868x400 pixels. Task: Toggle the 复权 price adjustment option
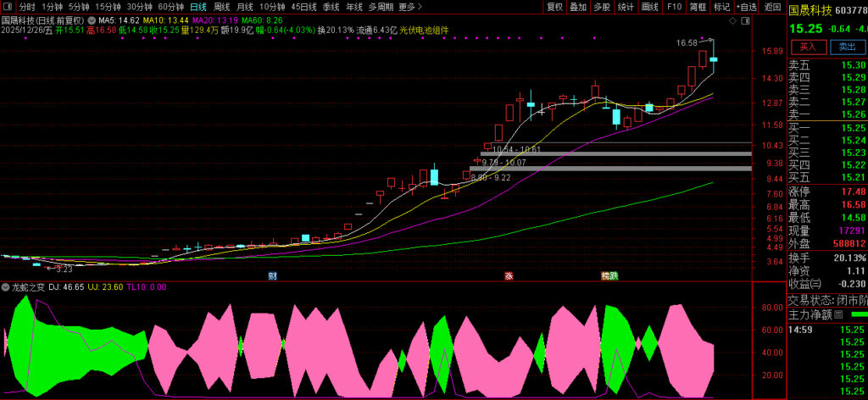point(554,7)
